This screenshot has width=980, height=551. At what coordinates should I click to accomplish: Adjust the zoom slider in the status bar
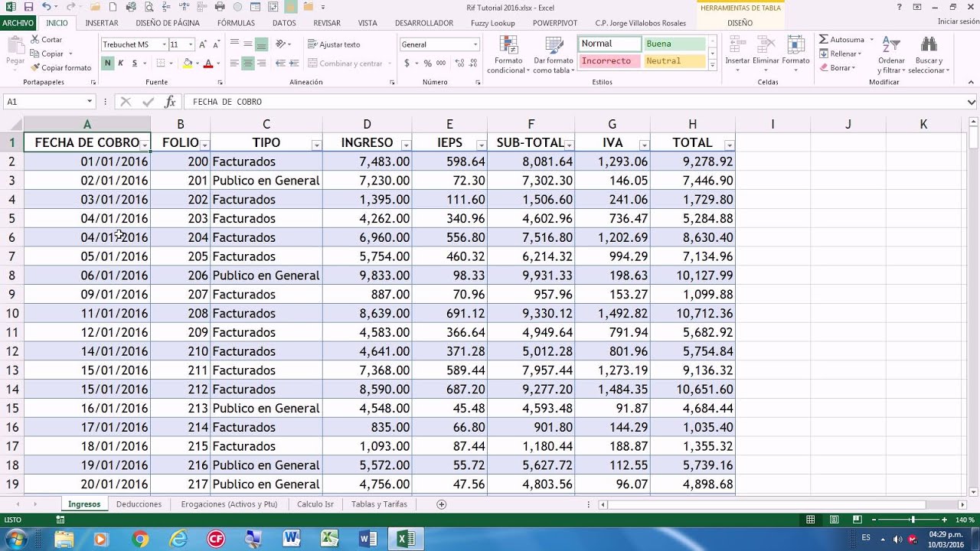pos(912,520)
